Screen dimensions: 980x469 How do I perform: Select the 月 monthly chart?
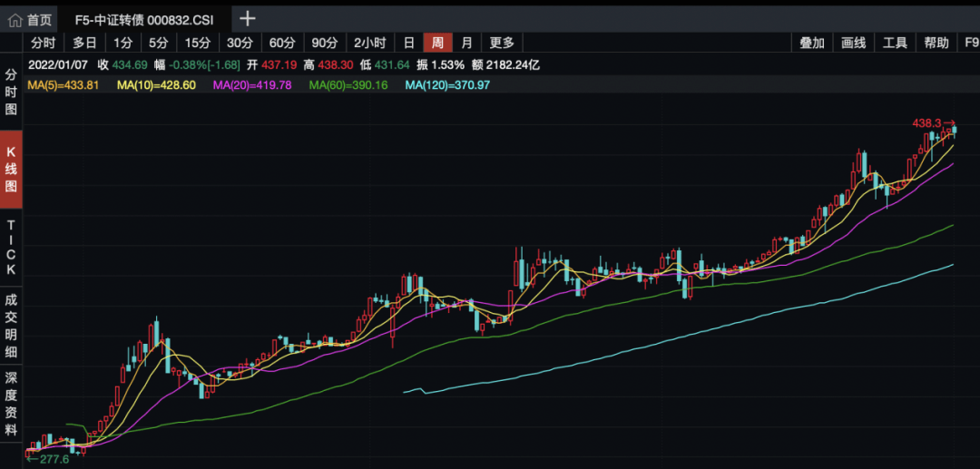pos(466,44)
